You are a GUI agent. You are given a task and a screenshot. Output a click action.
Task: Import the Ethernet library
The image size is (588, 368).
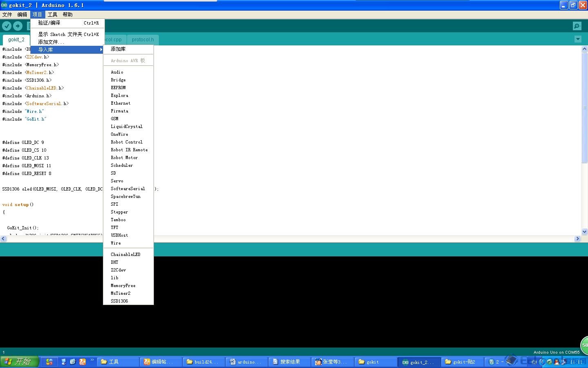click(x=128, y=103)
